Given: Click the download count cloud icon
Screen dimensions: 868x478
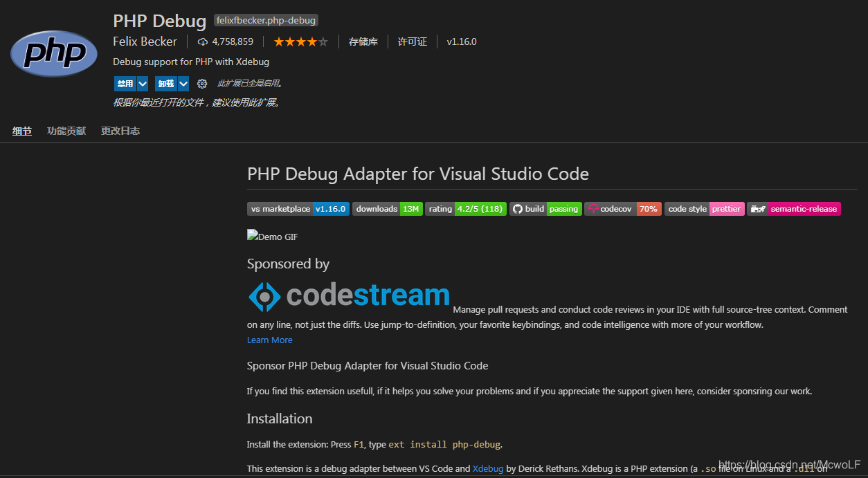Looking at the screenshot, I should [203, 42].
